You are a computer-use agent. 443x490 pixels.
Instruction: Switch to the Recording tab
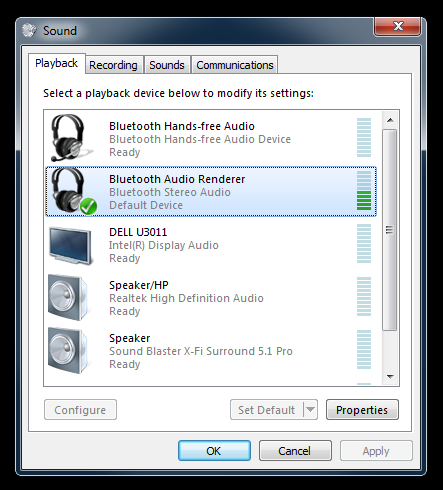point(113,65)
